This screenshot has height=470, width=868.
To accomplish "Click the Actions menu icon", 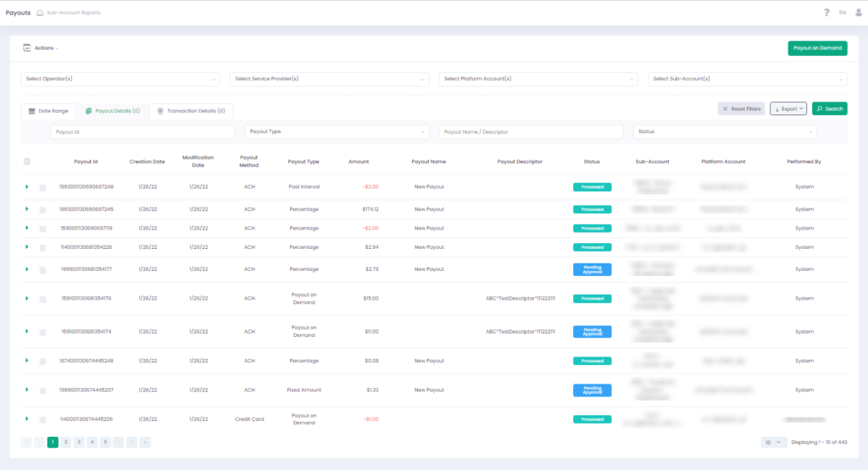I will coord(26,48).
